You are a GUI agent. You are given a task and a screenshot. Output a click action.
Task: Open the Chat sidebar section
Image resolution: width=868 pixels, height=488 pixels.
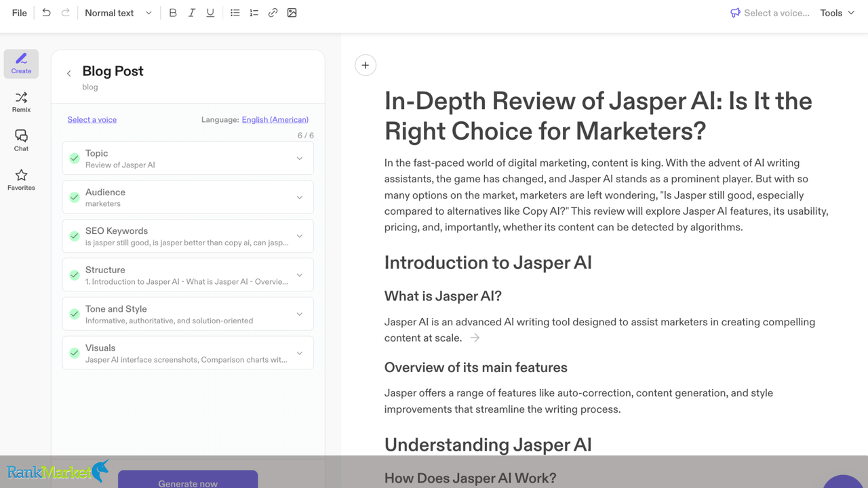(x=21, y=141)
